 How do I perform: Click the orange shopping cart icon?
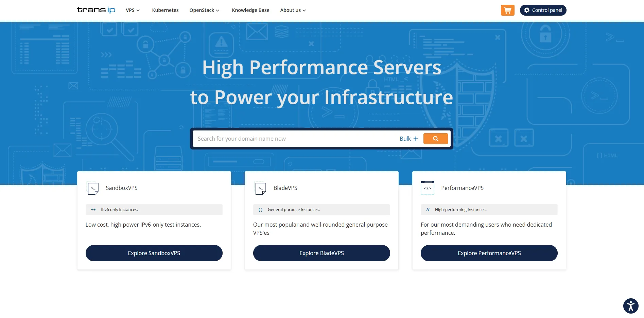click(507, 10)
